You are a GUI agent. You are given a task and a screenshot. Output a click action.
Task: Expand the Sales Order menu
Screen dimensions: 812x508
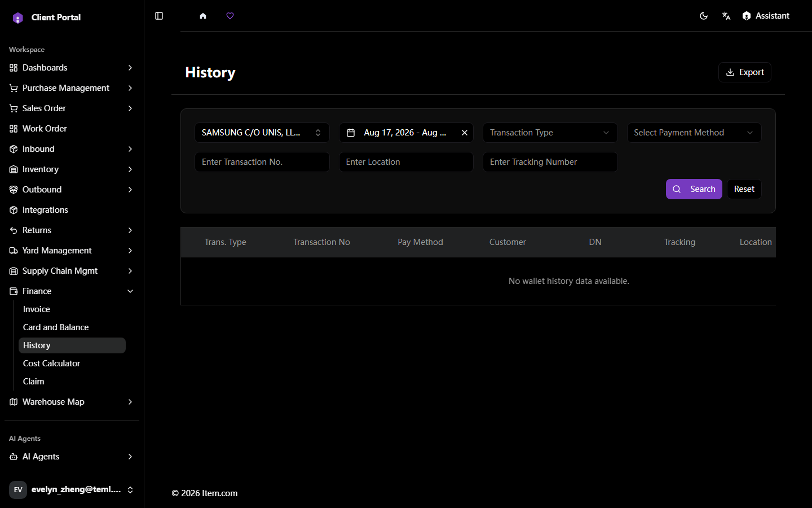pyautogui.click(x=72, y=108)
